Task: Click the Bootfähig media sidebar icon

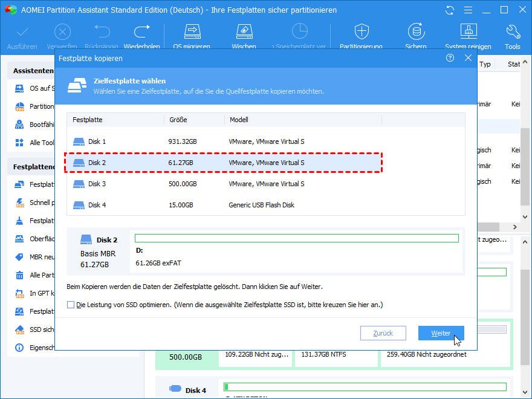Action: click(19, 125)
